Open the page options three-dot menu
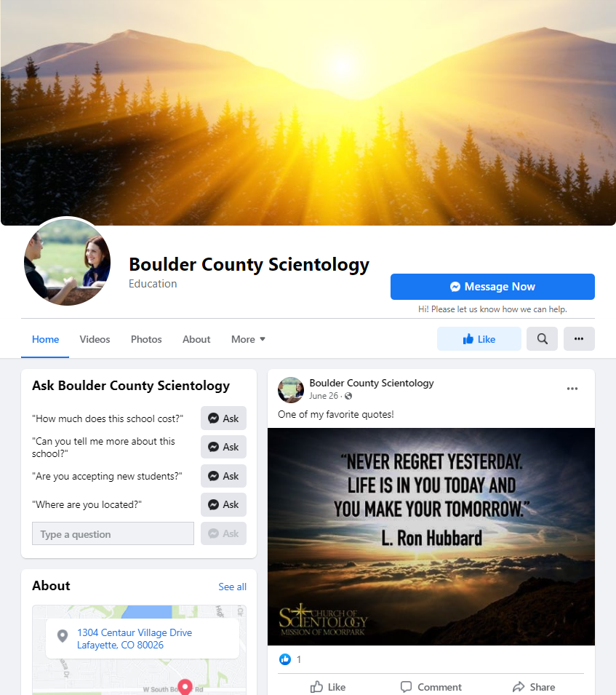 [579, 339]
